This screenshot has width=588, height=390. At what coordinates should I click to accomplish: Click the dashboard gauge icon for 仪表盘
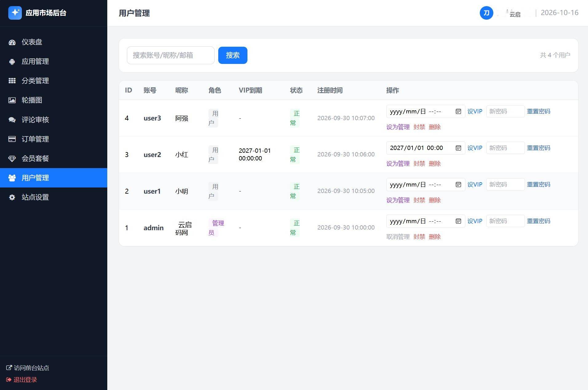[x=12, y=42]
